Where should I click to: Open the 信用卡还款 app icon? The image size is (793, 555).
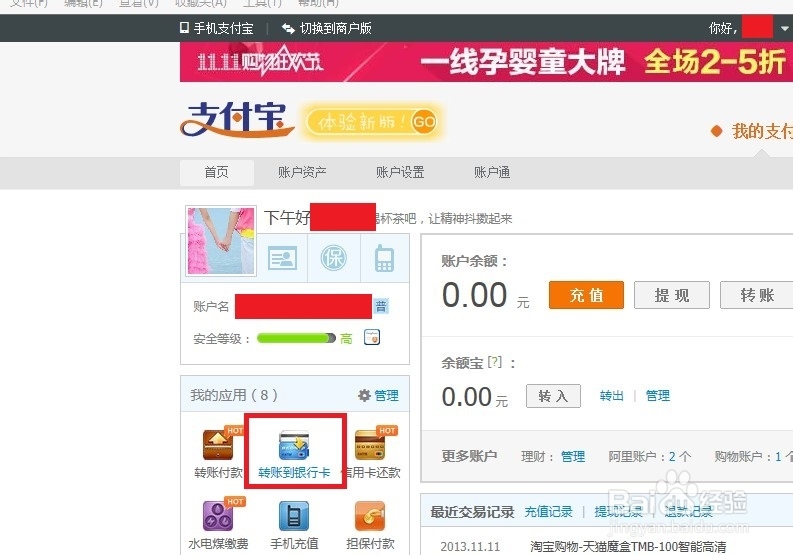point(370,445)
